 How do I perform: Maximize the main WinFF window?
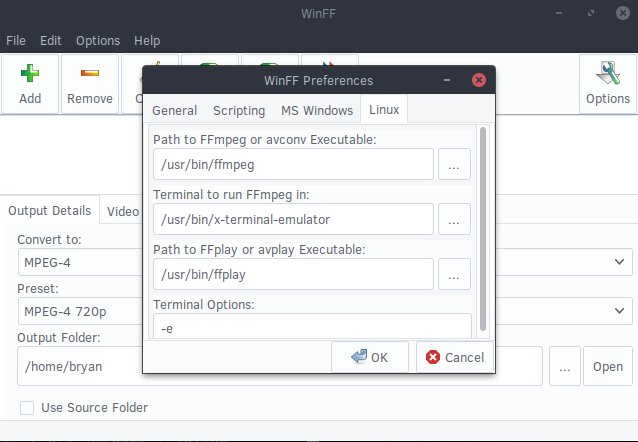[591, 13]
